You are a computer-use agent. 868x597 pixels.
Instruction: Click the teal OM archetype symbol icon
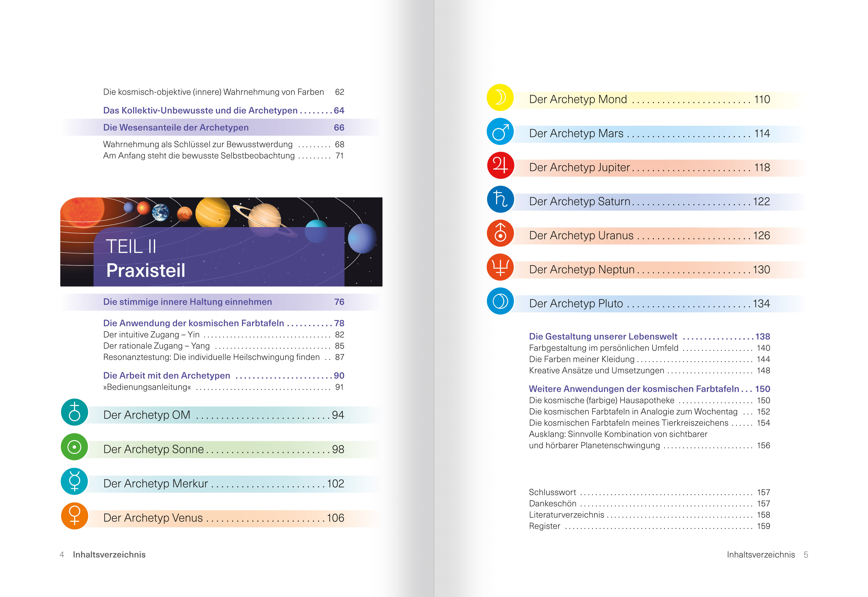coord(74,412)
